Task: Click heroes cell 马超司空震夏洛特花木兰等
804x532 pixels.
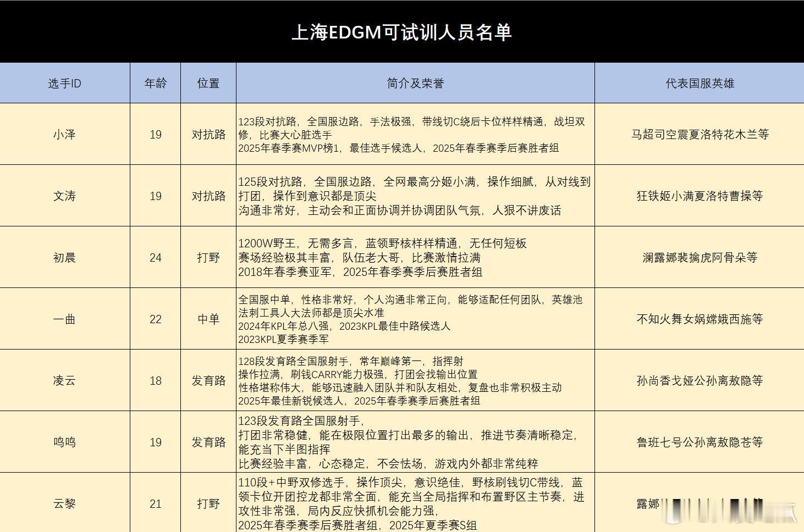Action: pyautogui.click(x=700, y=134)
